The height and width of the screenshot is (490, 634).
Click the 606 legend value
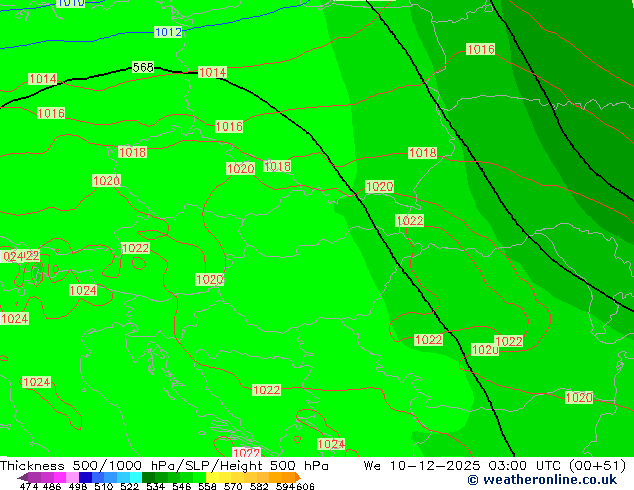[x=305, y=486]
